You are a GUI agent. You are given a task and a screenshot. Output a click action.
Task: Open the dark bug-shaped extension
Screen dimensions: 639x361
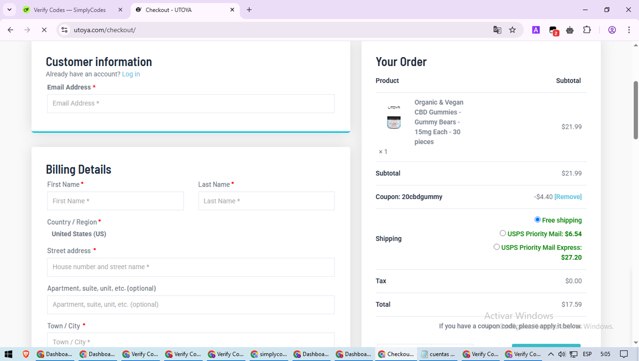pyautogui.click(x=570, y=30)
